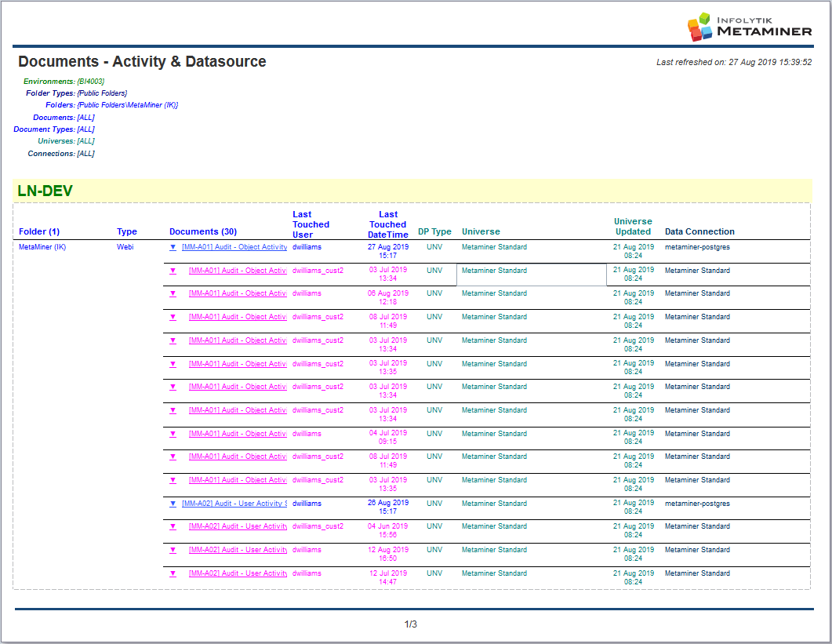Open MM-A02 link touched 12 Jul 2019 14:47
Image resolution: width=832 pixels, height=644 pixels.
[x=238, y=573]
